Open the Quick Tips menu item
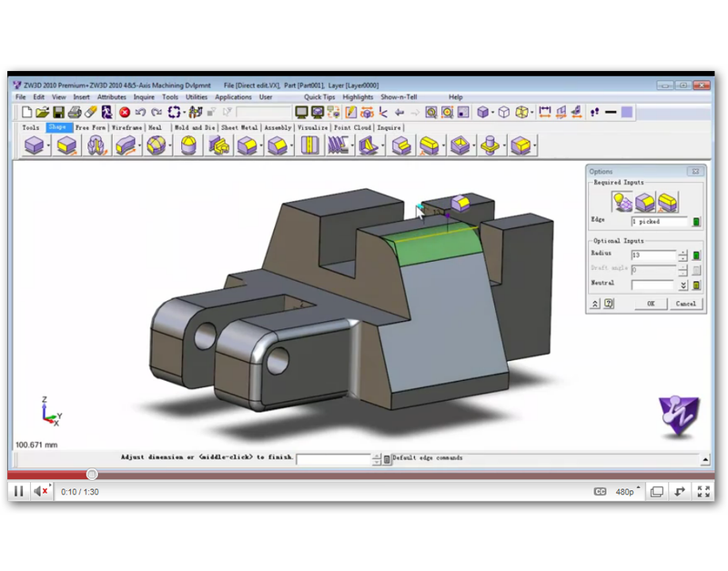The height and width of the screenshot is (571, 728). click(x=319, y=97)
